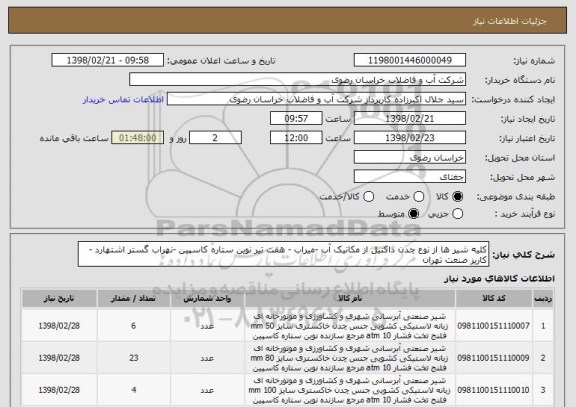The height and width of the screenshot is (407, 576).
Task: Click the requester field سید جلال اکبرزاده
Action: click(x=316, y=99)
